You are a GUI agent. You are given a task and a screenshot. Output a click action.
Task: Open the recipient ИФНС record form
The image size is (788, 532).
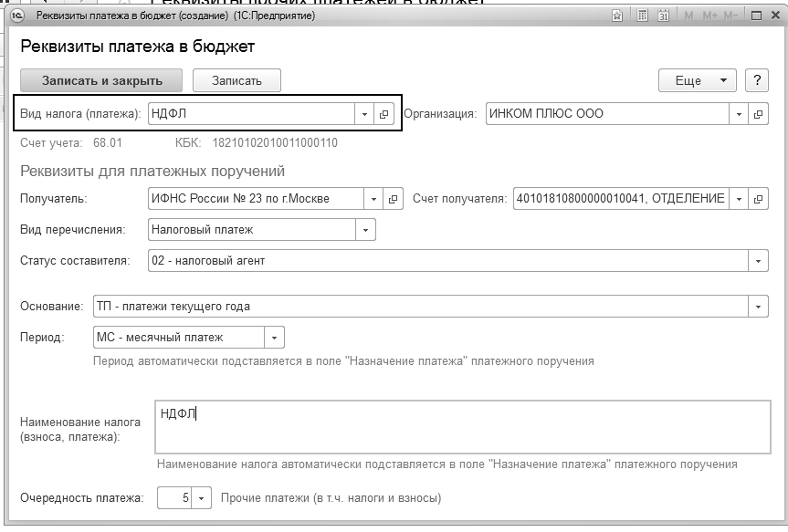394,199
